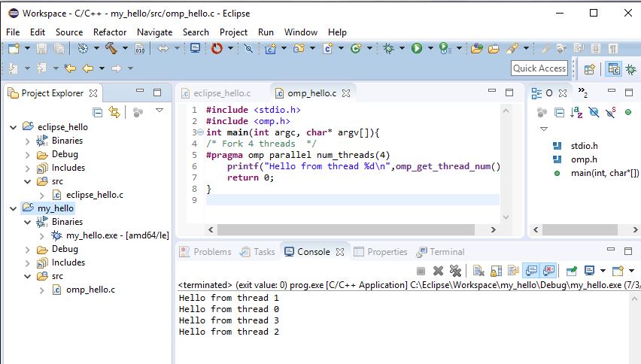Click Clear Console icon
641x364 pixels.
[x=478, y=271]
